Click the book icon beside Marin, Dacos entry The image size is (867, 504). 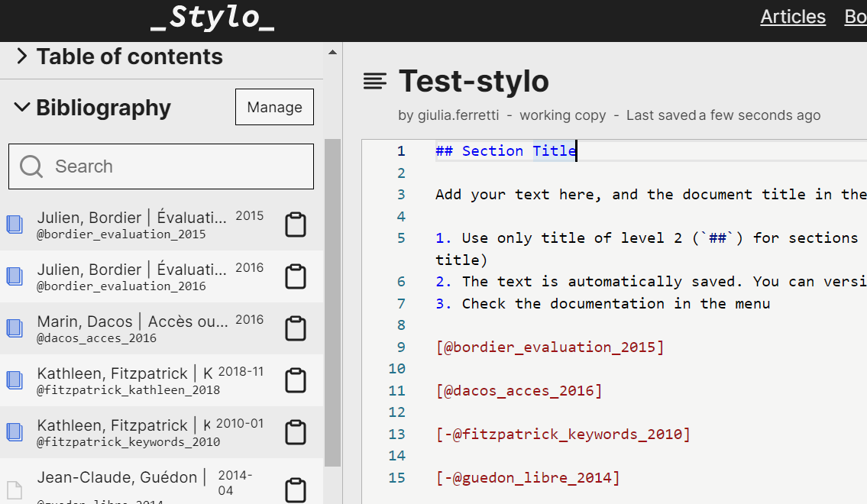(x=15, y=328)
